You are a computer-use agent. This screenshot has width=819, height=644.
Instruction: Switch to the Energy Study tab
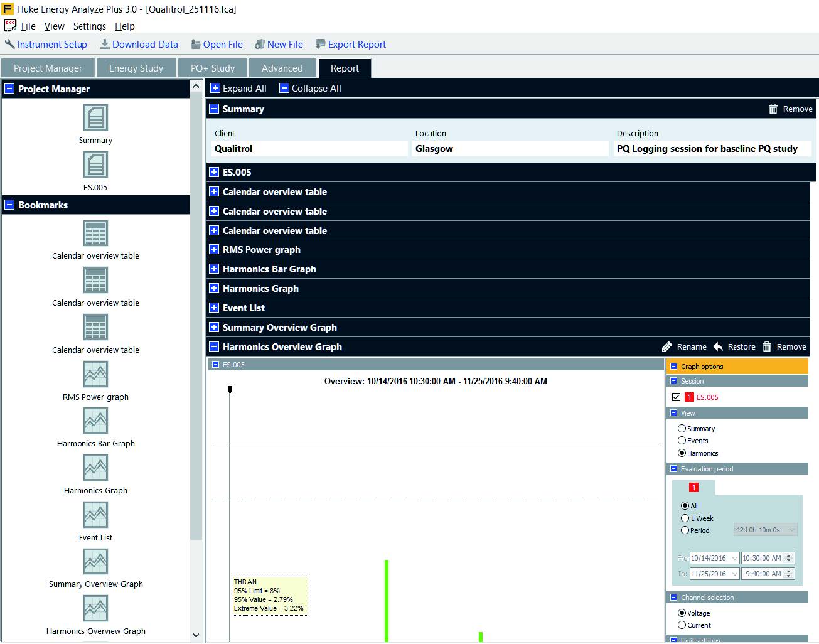[x=136, y=68]
